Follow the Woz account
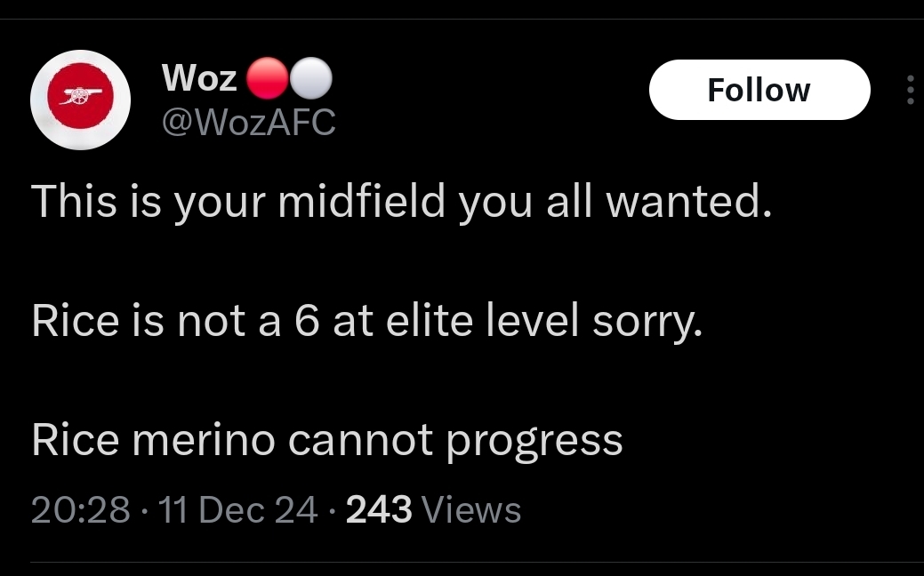Screen dimensions: 924x576 [759, 90]
